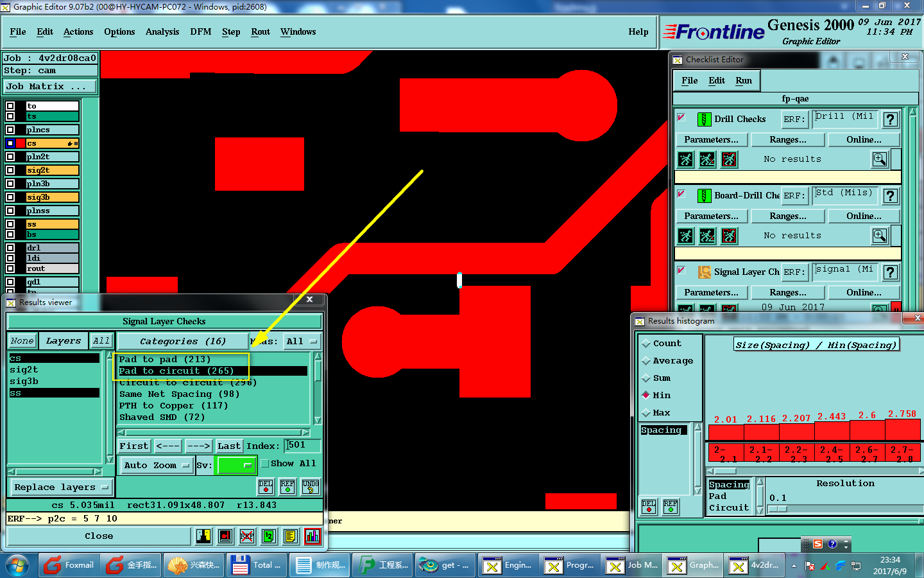The image size is (924, 578).
Task: Open the Replace layers dropdown
Action: pyautogui.click(x=61, y=487)
